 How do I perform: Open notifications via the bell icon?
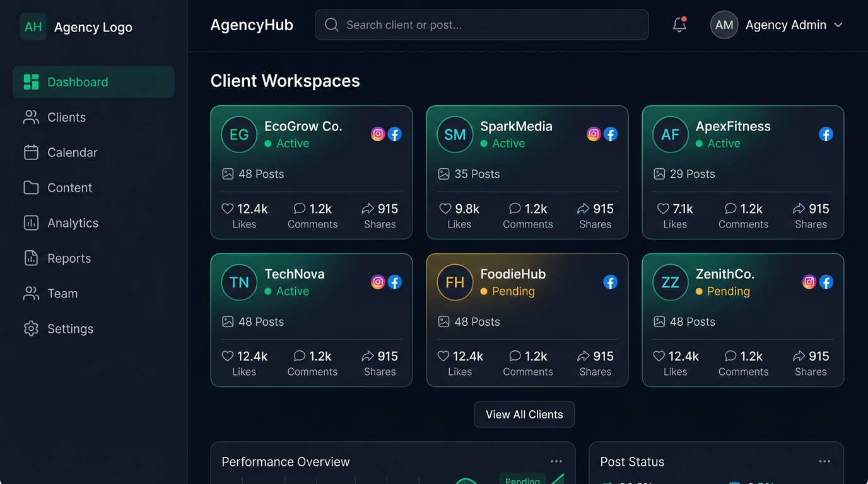pyautogui.click(x=679, y=25)
